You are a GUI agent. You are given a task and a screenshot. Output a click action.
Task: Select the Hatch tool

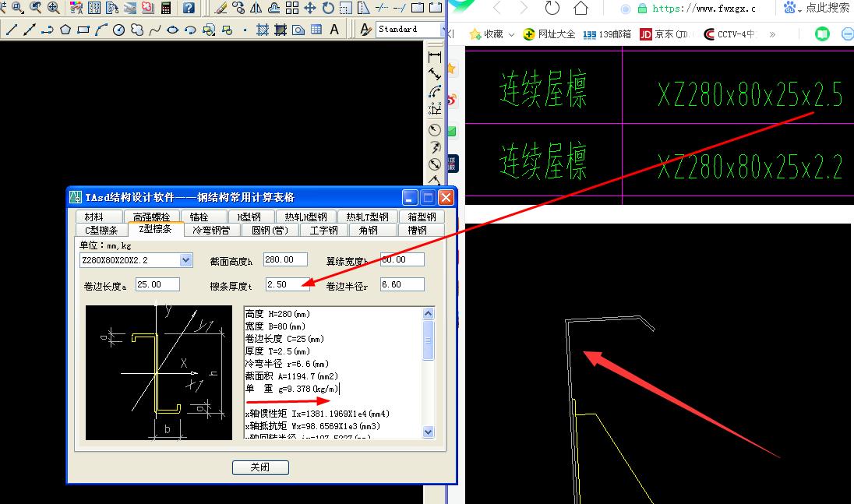click(263, 30)
